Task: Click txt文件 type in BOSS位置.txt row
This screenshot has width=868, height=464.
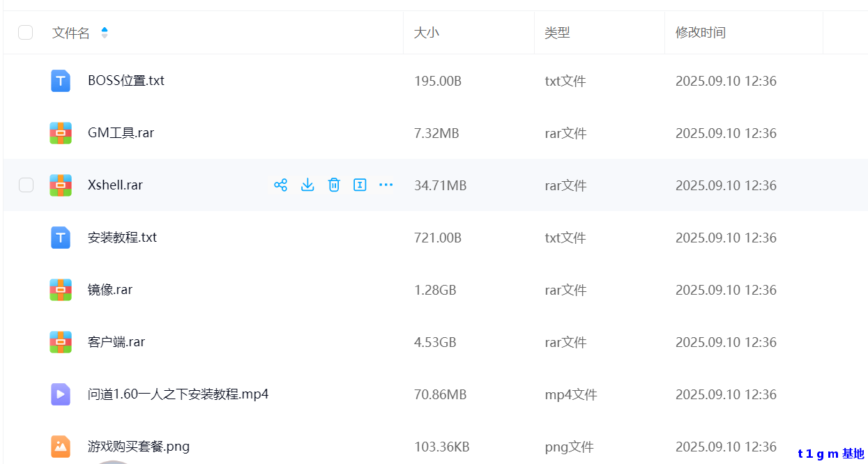Action: pyautogui.click(x=565, y=81)
